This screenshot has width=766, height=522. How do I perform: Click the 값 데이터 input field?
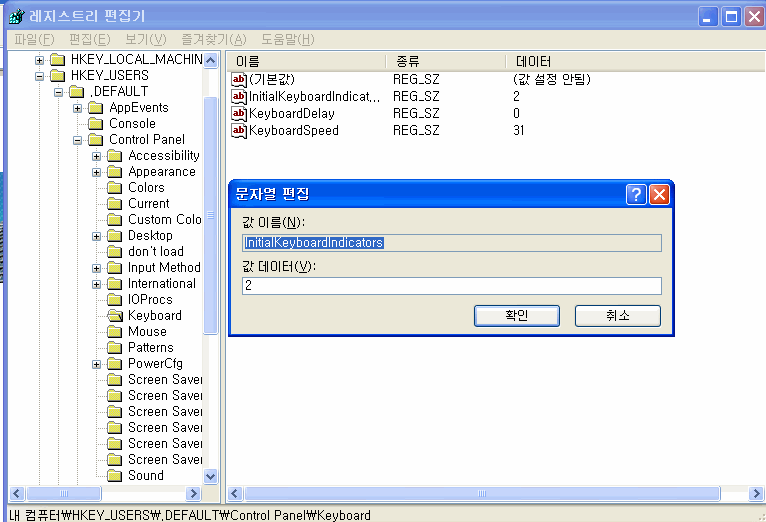(x=452, y=286)
